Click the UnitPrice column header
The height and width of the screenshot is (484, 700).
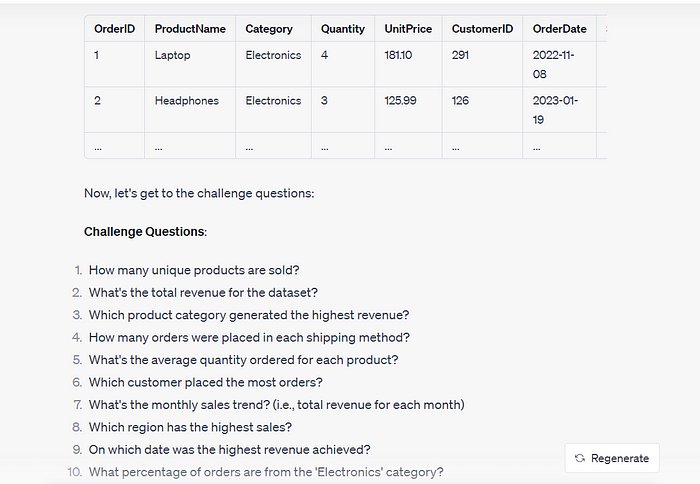[408, 29]
